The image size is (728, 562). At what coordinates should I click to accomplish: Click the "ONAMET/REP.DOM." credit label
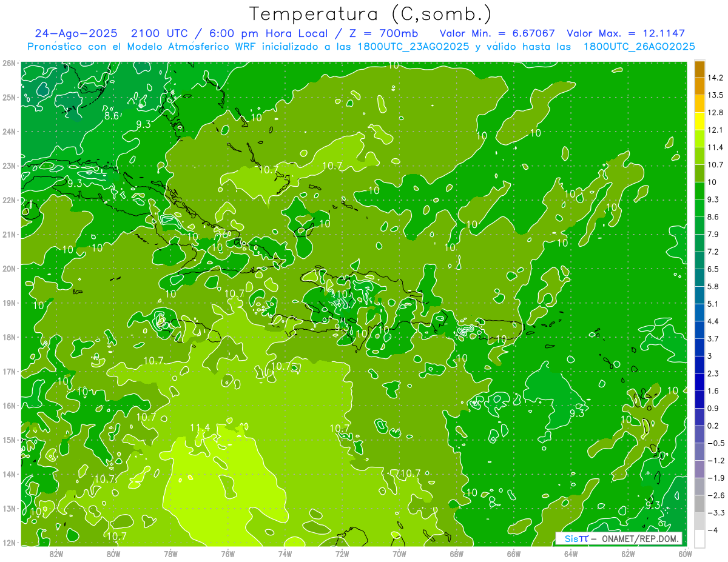point(640,538)
